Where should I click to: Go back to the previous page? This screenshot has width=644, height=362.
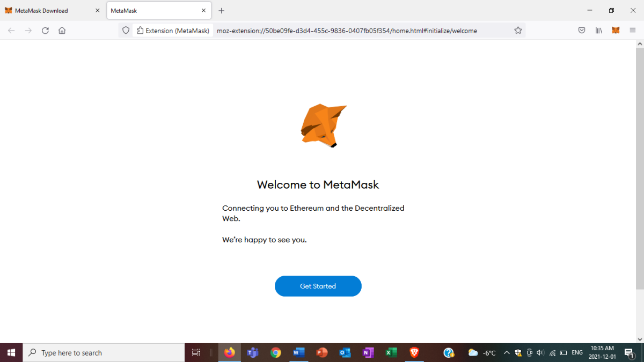pyautogui.click(x=11, y=31)
